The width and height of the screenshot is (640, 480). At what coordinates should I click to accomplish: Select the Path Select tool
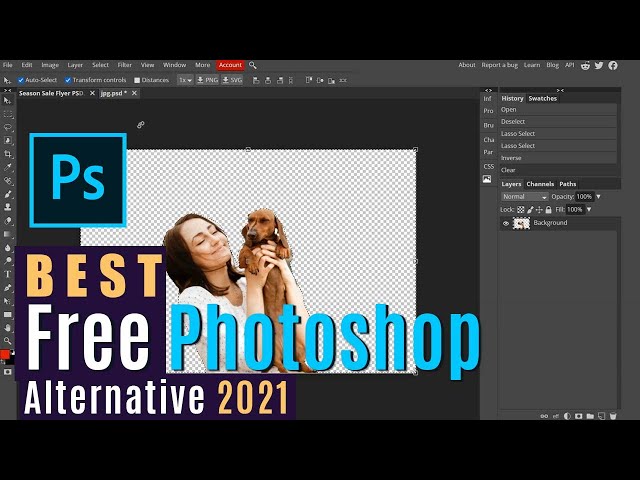click(8, 301)
